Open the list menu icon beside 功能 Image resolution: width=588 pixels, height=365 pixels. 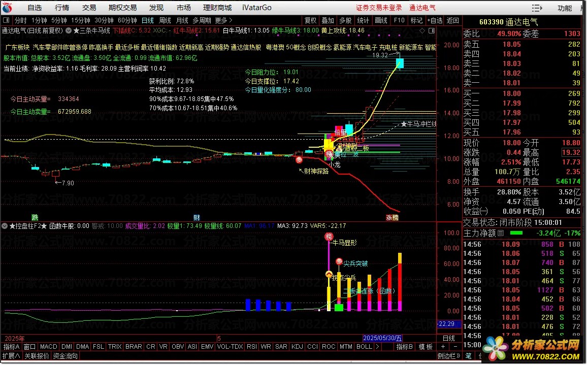(537, 8)
